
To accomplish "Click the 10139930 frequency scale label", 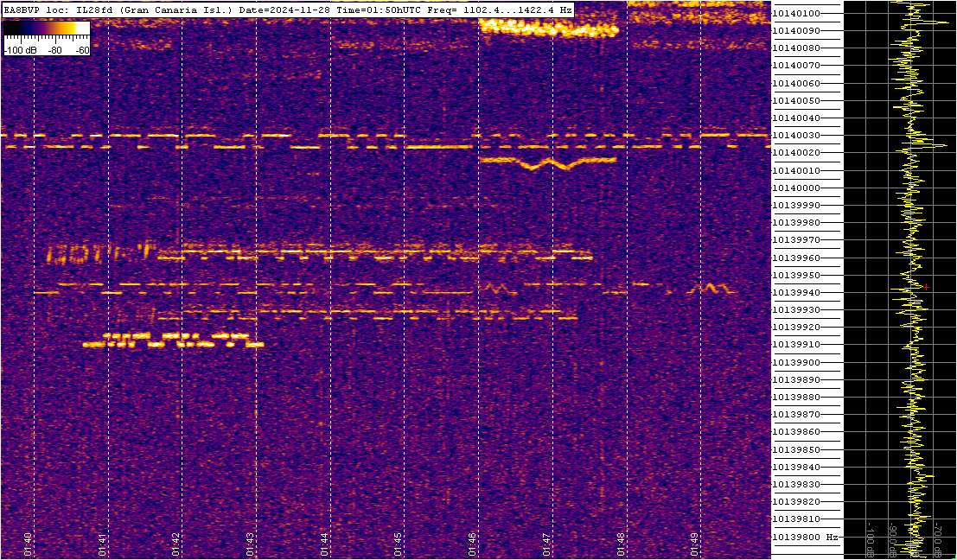I will [796, 310].
